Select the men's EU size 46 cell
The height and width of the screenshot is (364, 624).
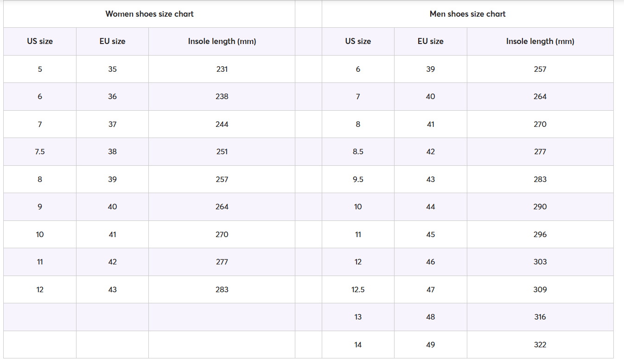[430, 262]
